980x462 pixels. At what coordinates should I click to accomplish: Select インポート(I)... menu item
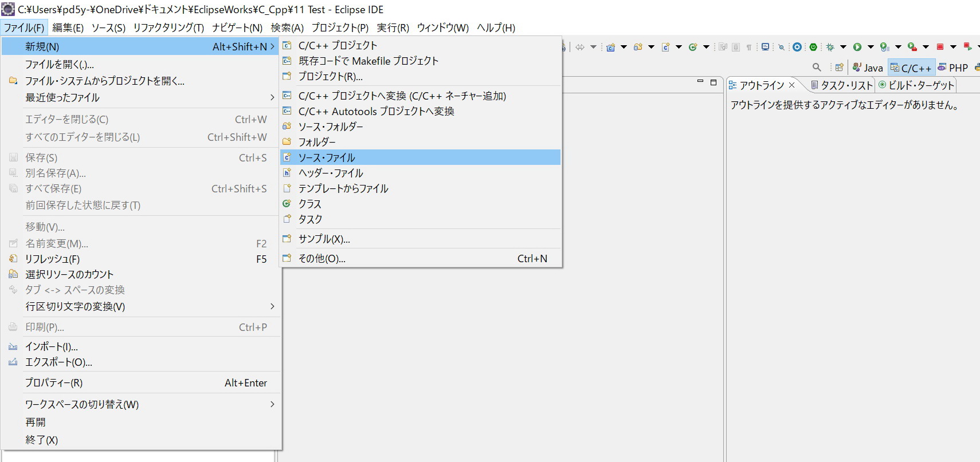(x=141, y=346)
